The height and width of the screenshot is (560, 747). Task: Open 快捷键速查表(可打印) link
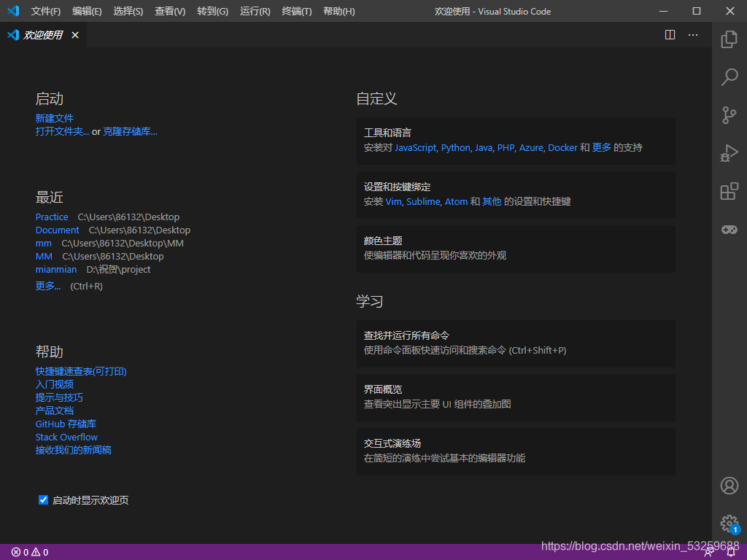point(81,371)
